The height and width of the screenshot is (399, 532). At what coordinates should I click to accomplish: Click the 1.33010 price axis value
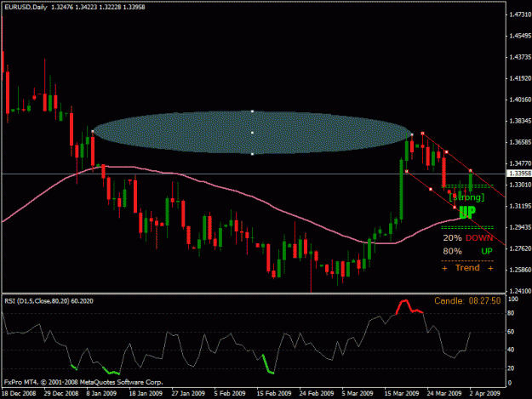(x=520, y=185)
